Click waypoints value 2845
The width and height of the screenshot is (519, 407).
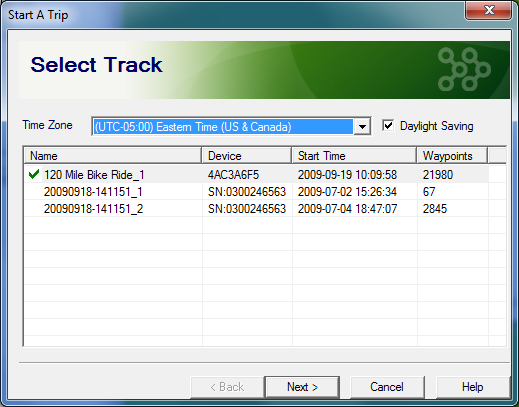click(x=435, y=209)
